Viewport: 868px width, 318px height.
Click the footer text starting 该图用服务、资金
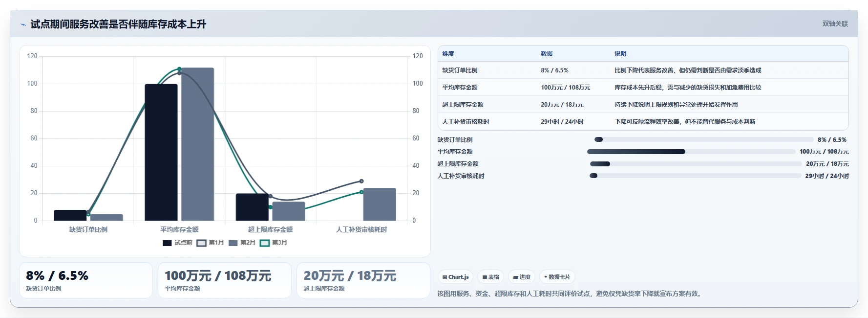pos(571,294)
